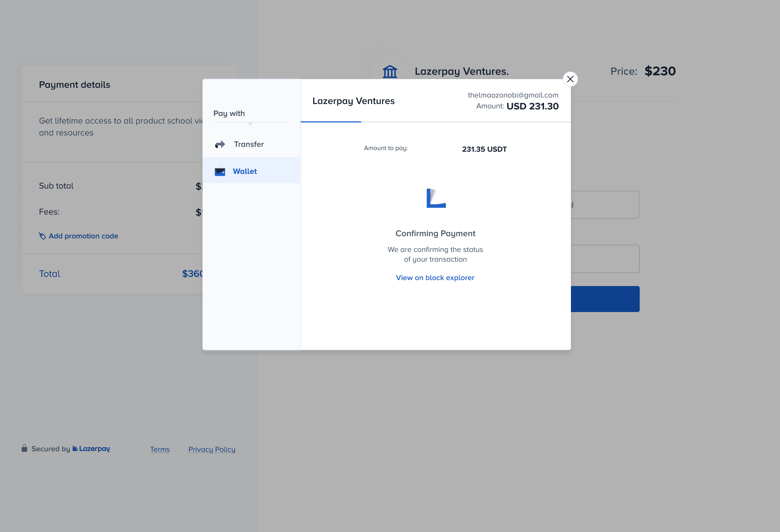
Task: Click the upper input field behind the modal
Action: tap(605, 205)
